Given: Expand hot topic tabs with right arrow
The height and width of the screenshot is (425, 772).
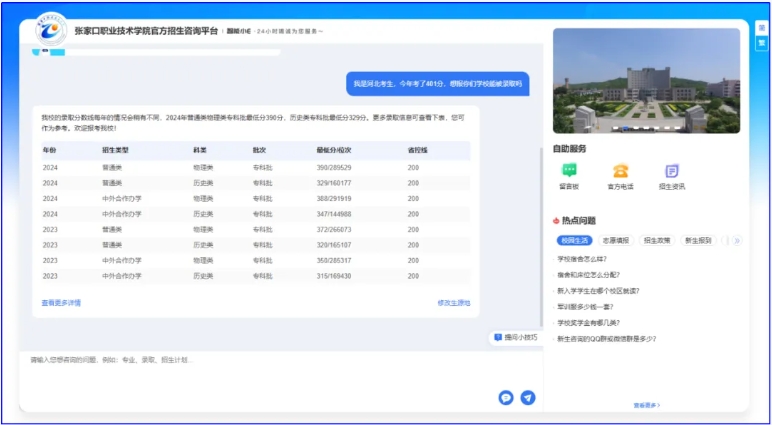Looking at the screenshot, I should 736,241.
